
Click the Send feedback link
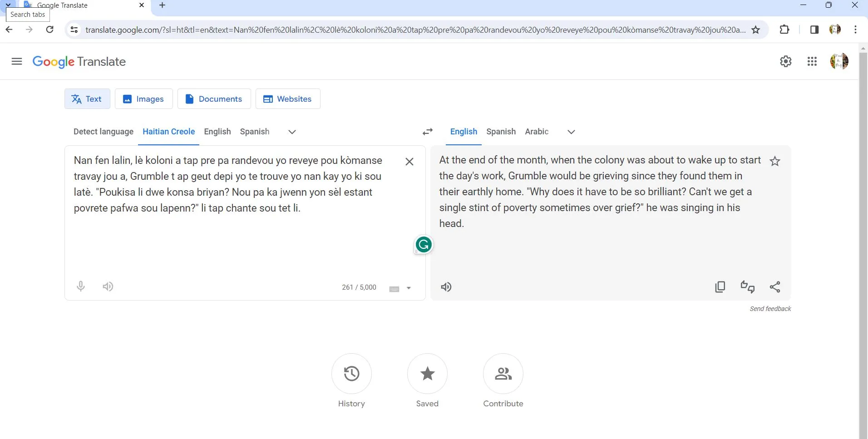[x=770, y=308]
